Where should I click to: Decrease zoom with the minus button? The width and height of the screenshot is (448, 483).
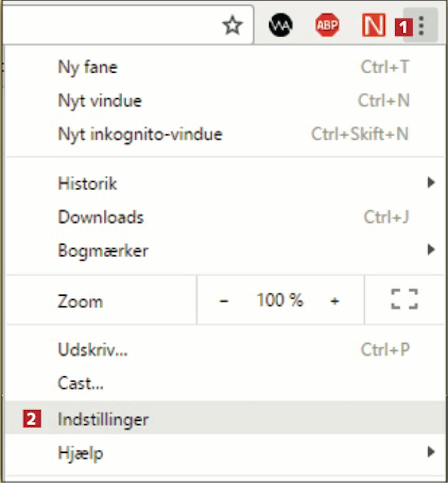click(224, 300)
